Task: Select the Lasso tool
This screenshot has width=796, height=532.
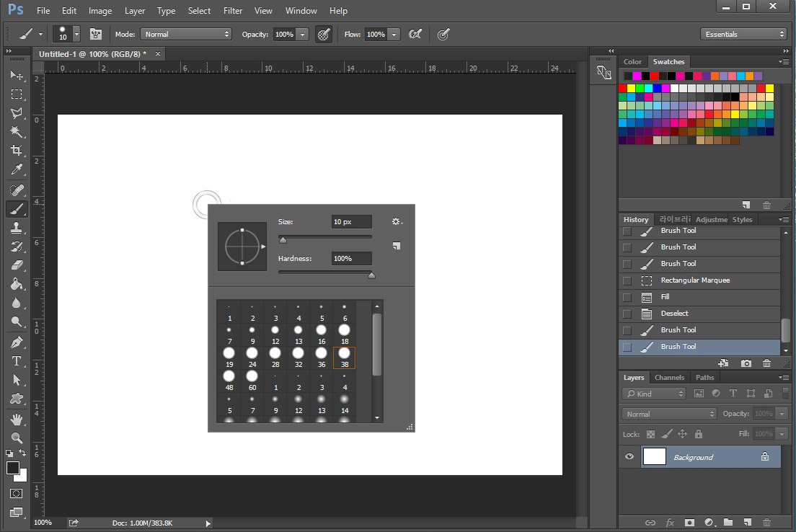Action: point(17,113)
